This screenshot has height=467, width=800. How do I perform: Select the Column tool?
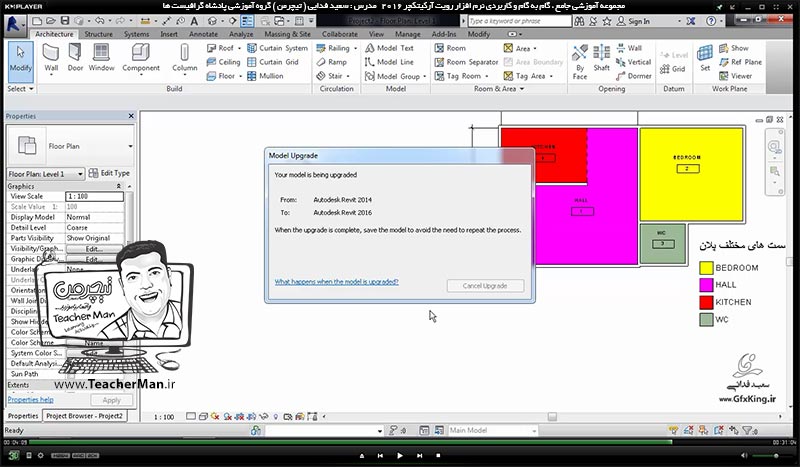(184, 58)
